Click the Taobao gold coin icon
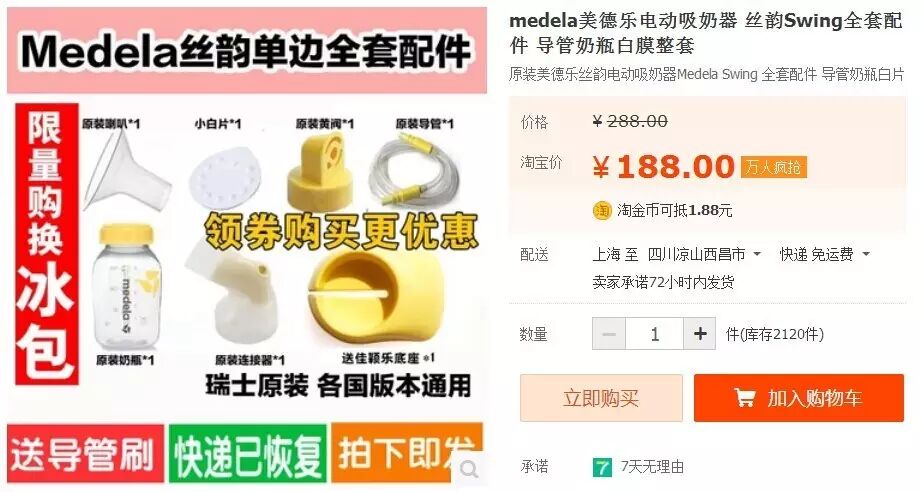Screen dimensions: 920x492 coord(602,210)
